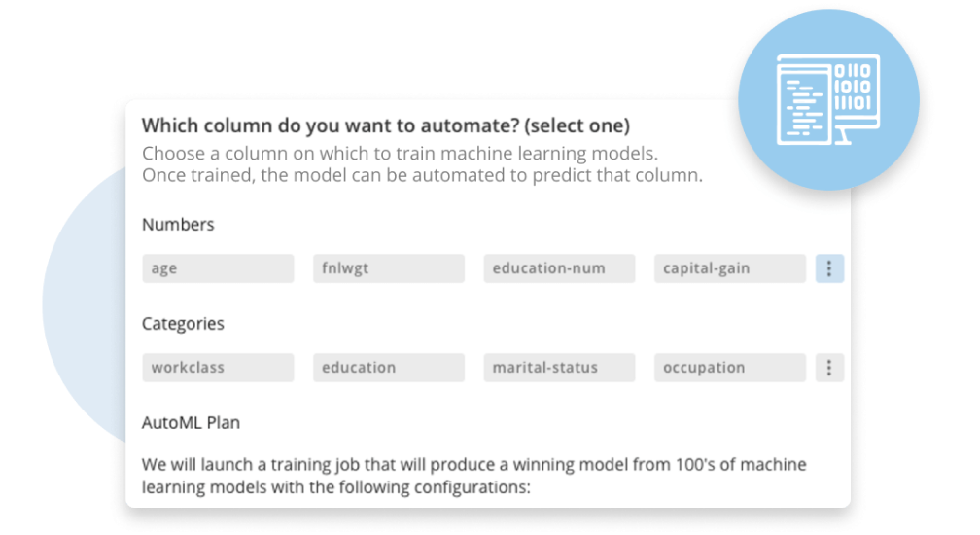Click the three-dot icon beside capital-gain

click(828, 268)
